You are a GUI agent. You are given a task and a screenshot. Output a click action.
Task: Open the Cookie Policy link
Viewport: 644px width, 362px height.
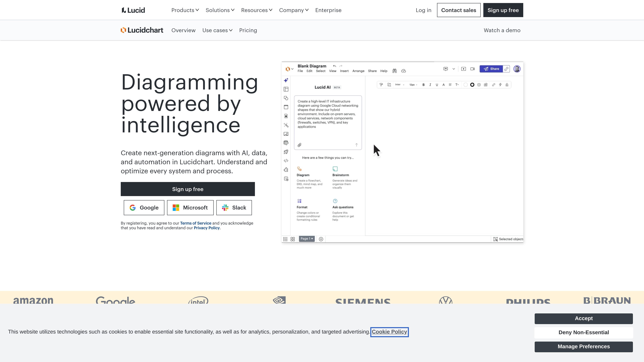pos(389,332)
